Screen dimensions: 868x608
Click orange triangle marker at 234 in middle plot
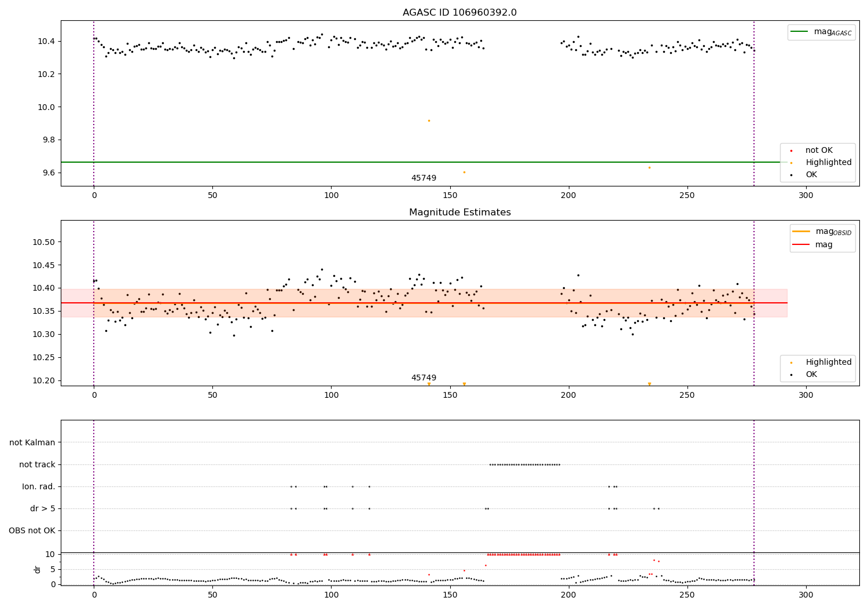pos(649,384)
